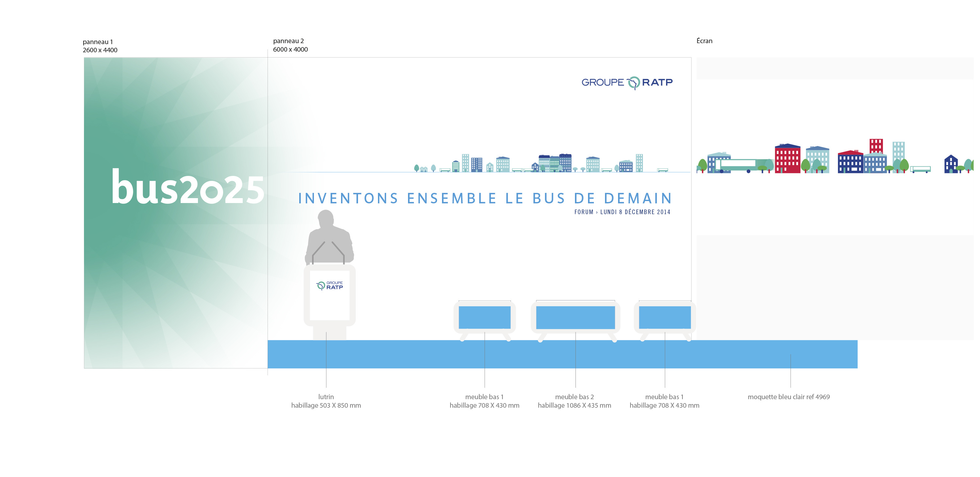The height and width of the screenshot is (477, 980).
Task: Click the "Écran" label
Action: [704, 41]
